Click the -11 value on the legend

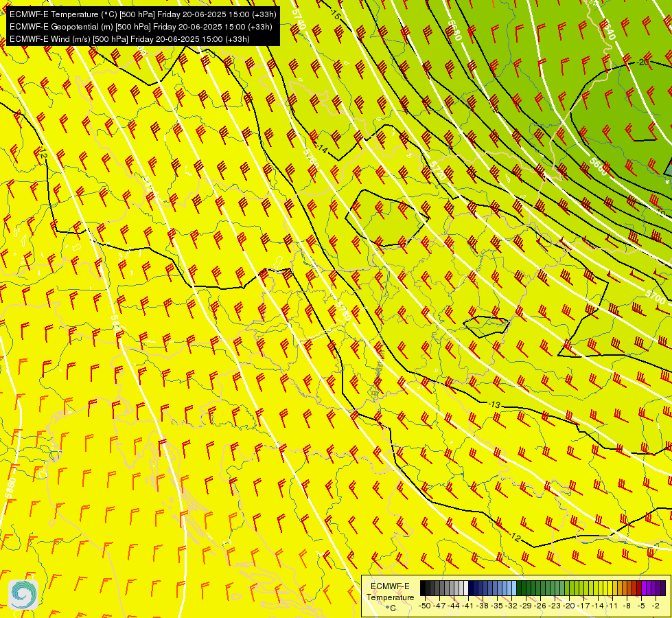[x=613, y=606]
